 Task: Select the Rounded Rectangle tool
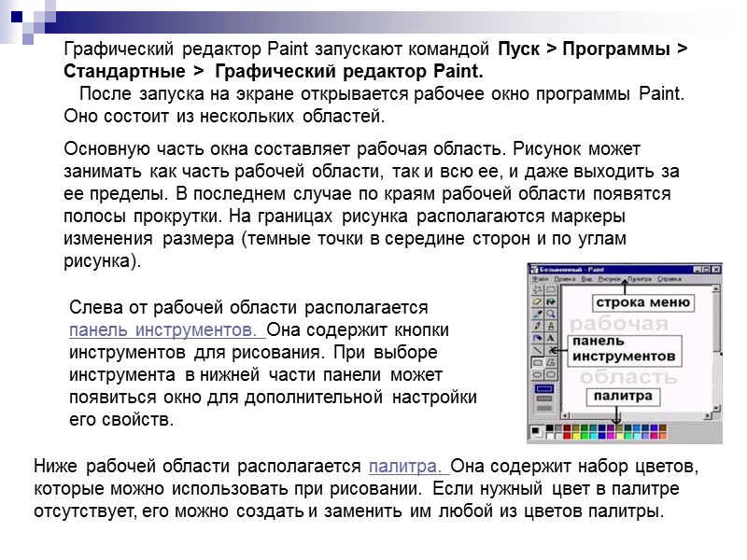pos(551,374)
